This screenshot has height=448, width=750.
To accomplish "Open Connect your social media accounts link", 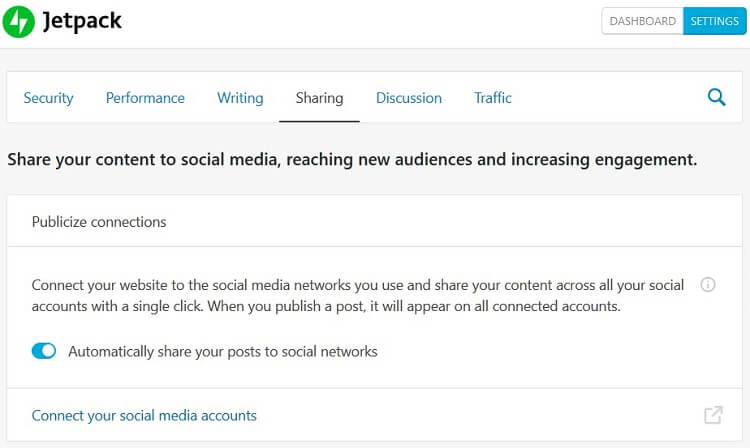I will 144,415.
